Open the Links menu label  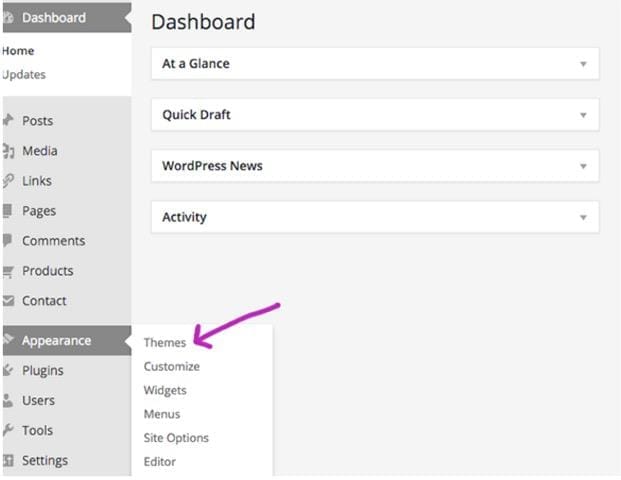tap(37, 181)
